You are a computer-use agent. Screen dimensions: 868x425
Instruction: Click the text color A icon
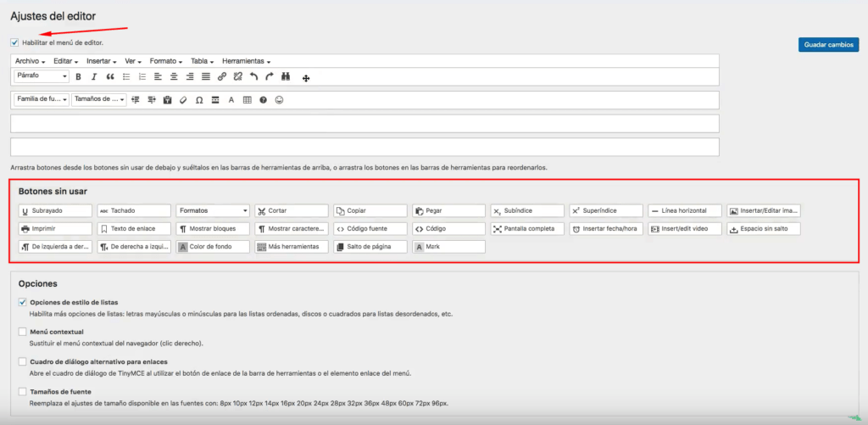point(231,100)
